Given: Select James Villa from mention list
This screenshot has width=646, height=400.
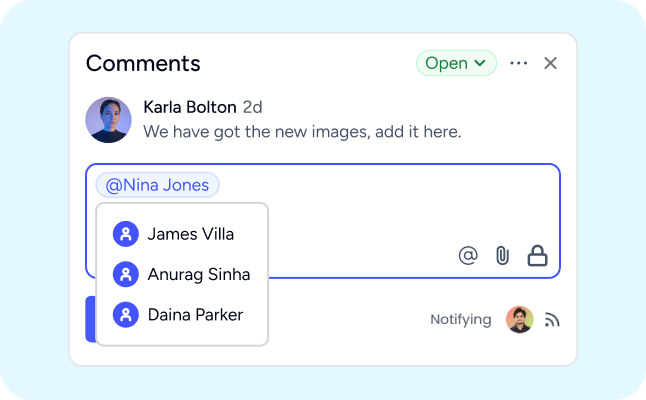Looking at the screenshot, I should [x=190, y=234].
